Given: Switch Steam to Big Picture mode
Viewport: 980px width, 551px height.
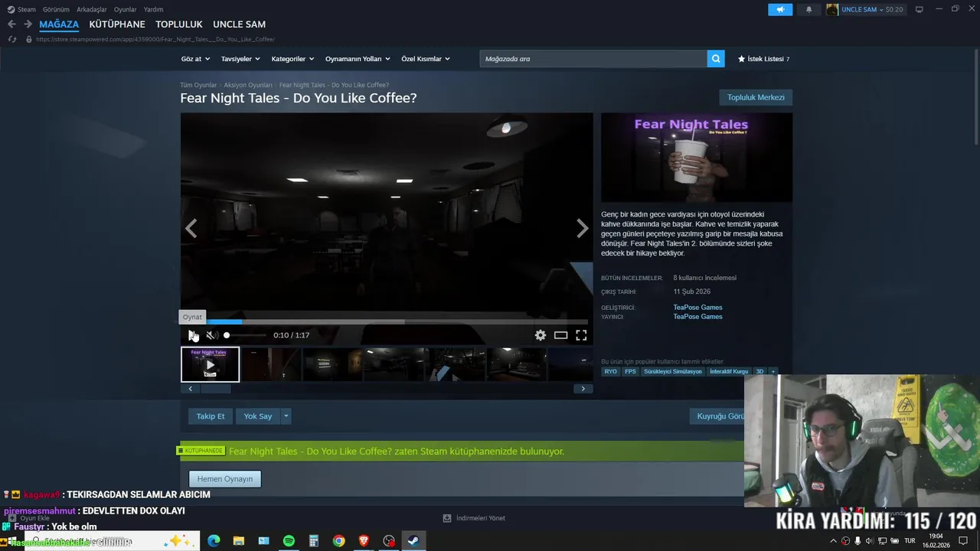Looking at the screenshot, I should [919, 9].
